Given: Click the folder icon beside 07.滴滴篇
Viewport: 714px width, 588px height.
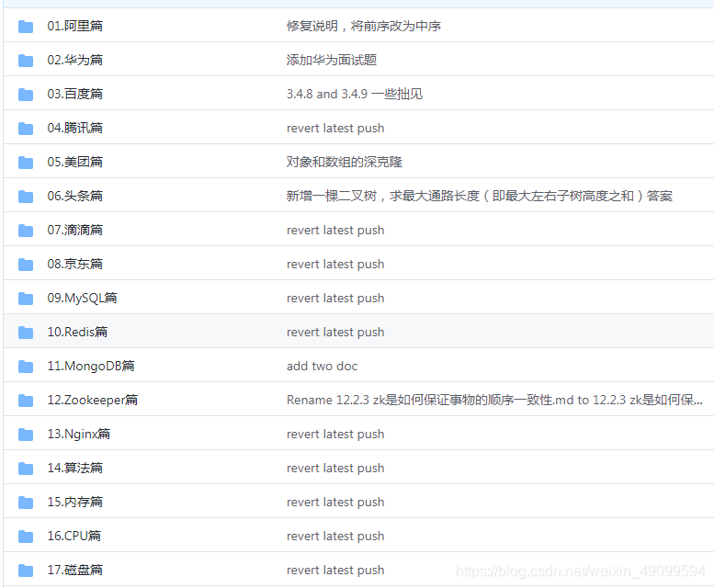Looking at the screenshot, I should pos(26,231).
